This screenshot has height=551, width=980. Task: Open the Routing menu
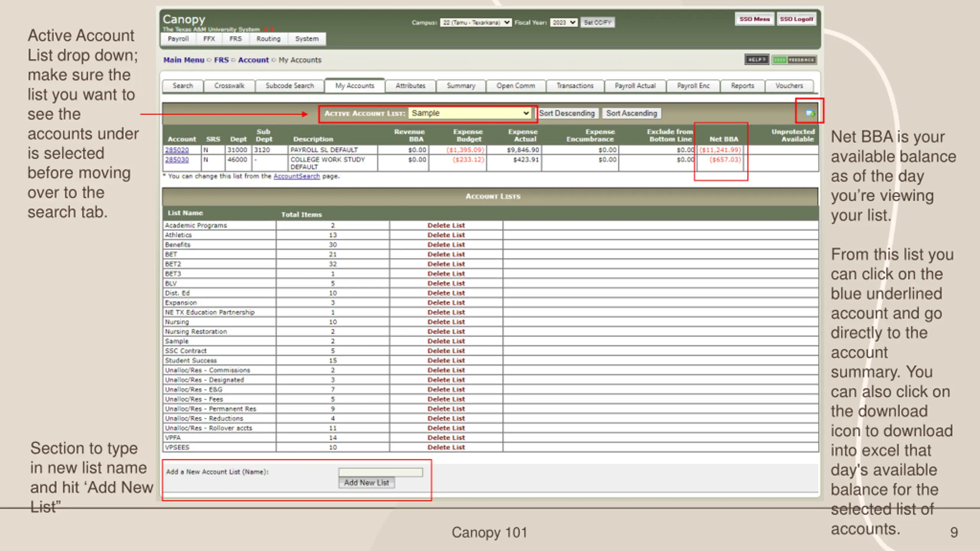(268, 39)
